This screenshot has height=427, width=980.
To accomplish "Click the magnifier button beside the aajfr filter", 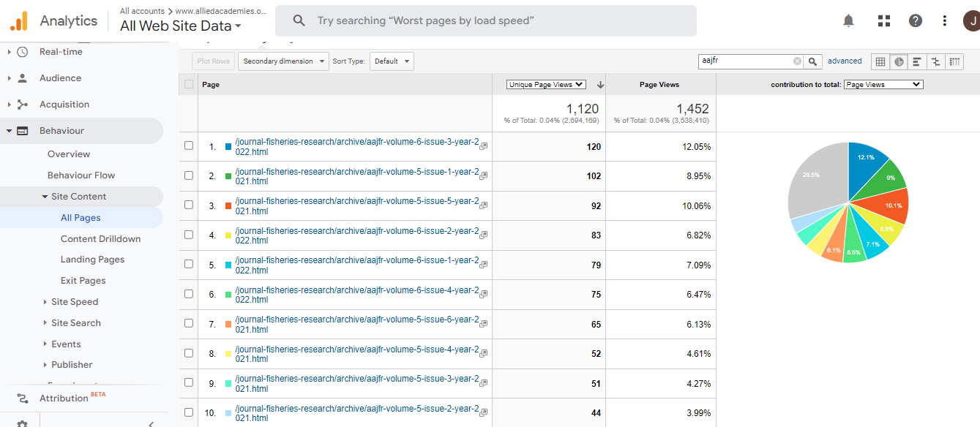I will (812, 61).
